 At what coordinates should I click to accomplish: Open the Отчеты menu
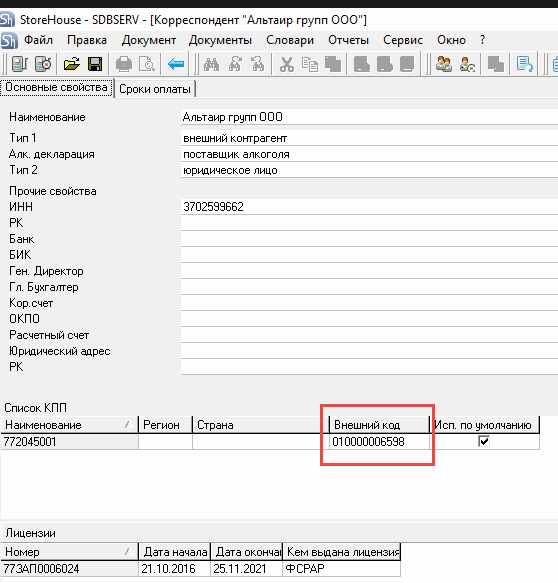(348, 40)
